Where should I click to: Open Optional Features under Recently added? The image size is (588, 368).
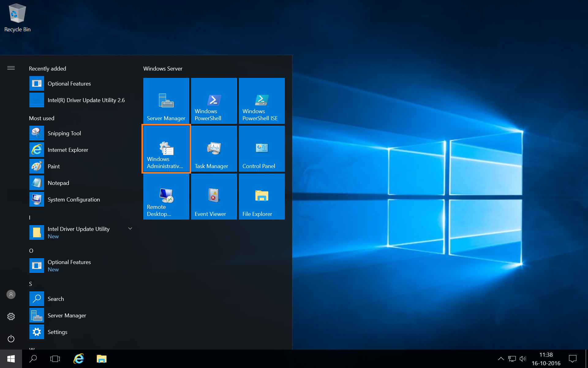(82, 84)
